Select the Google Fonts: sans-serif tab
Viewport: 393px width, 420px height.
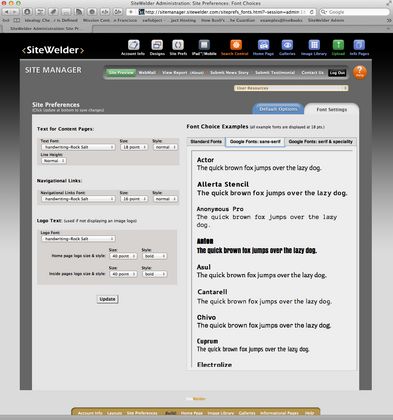255,142
